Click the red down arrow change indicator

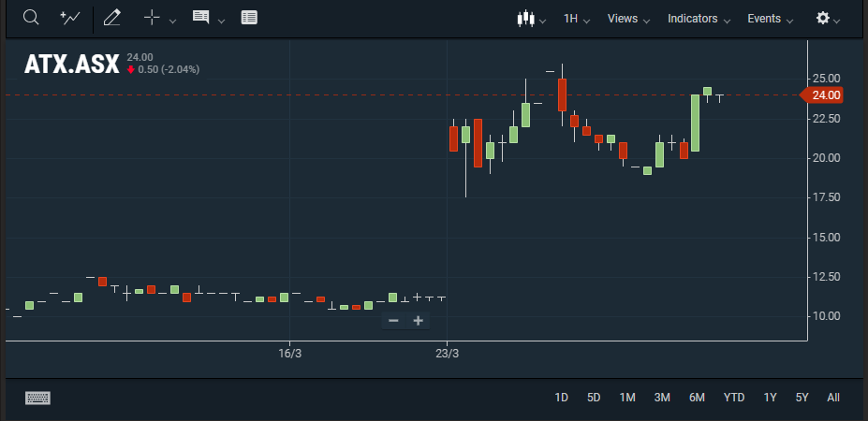tap(131, 70)
